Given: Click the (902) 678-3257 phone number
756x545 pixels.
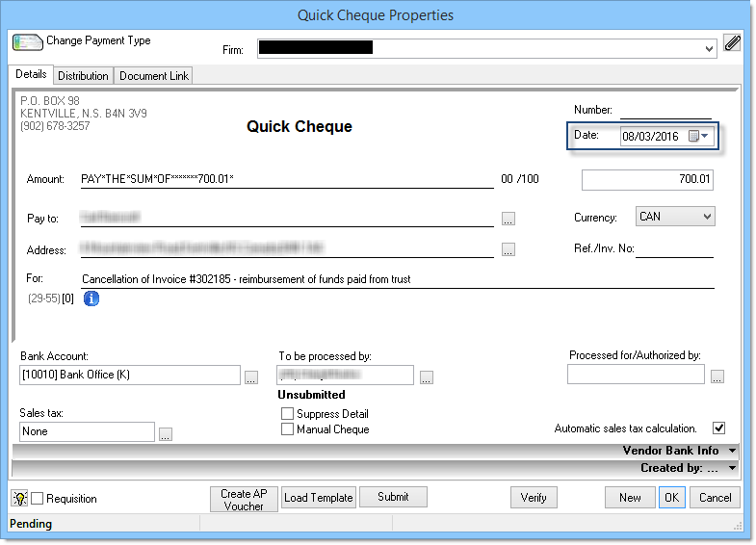Looking at the screenshot, I should point(55,126).
